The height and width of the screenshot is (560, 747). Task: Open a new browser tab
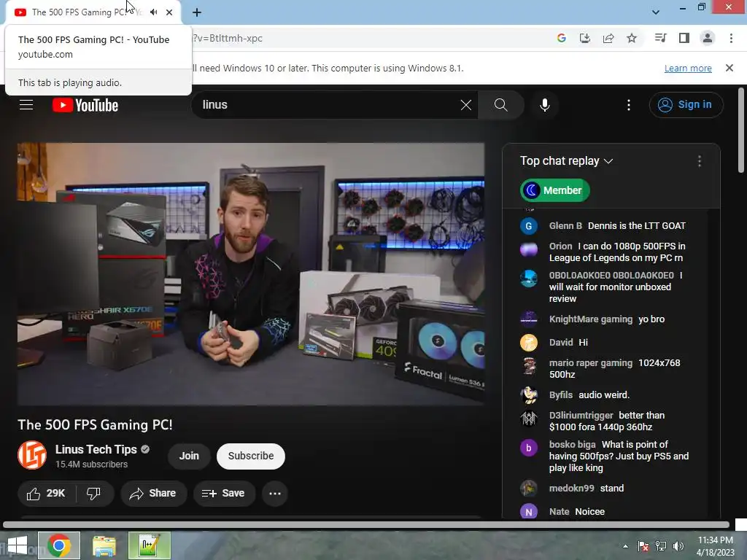[197, 12]
